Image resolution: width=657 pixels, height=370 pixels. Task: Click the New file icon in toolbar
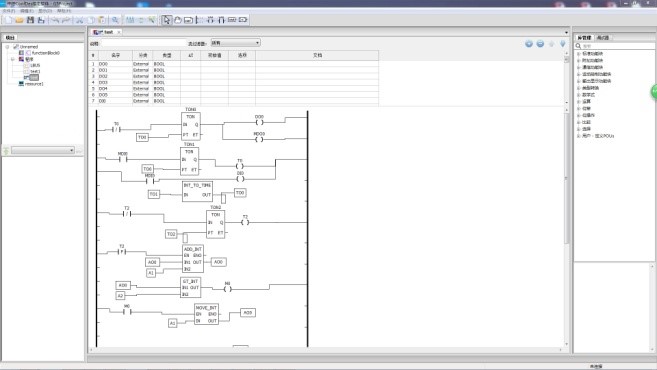8,20
